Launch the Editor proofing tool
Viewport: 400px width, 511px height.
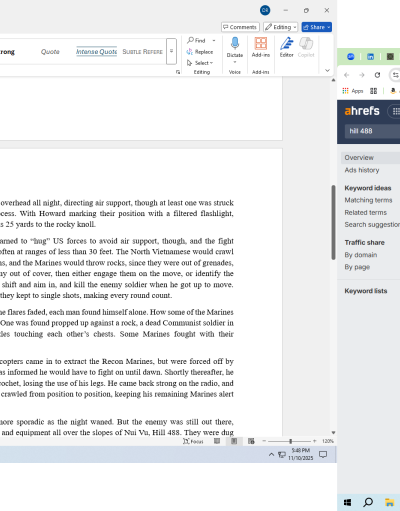(x=286, y=47)
